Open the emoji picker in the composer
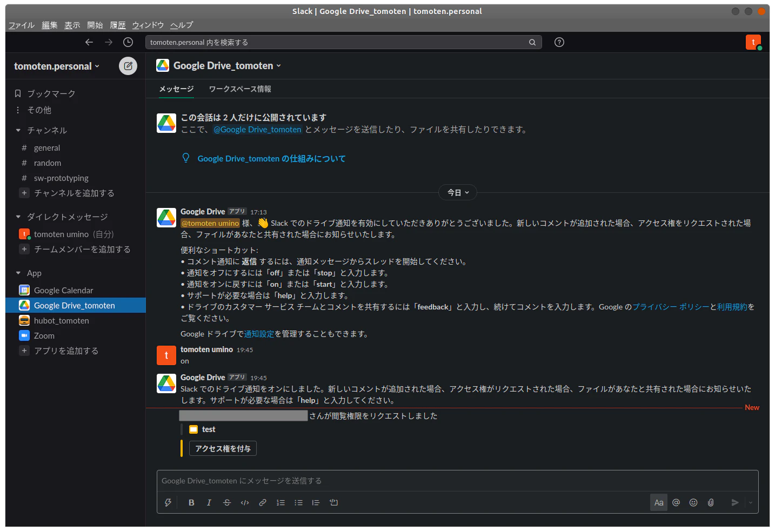The height and width of the screenshot is (532, 775). pos(693,502)
